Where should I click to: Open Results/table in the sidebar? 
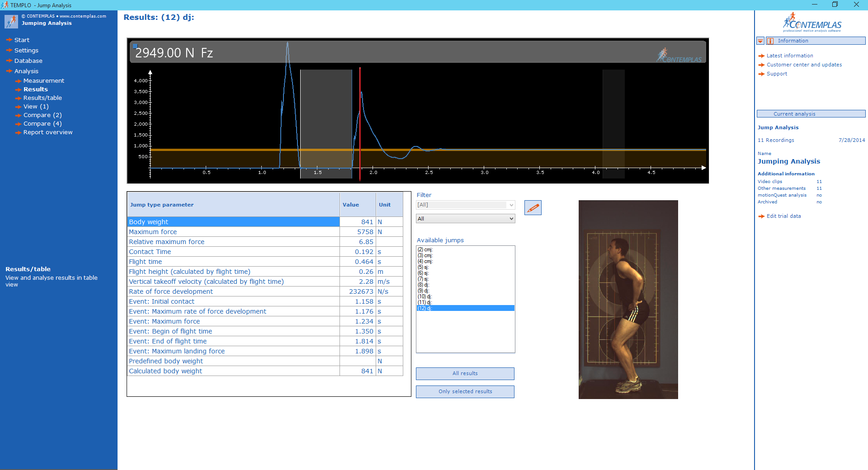coord(42,98)
